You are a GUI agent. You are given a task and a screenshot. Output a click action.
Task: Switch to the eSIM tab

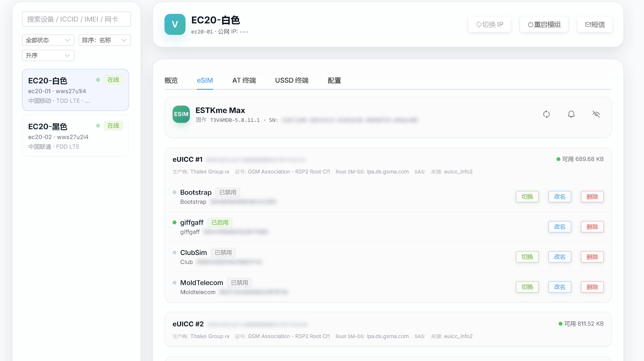(205, 81)
